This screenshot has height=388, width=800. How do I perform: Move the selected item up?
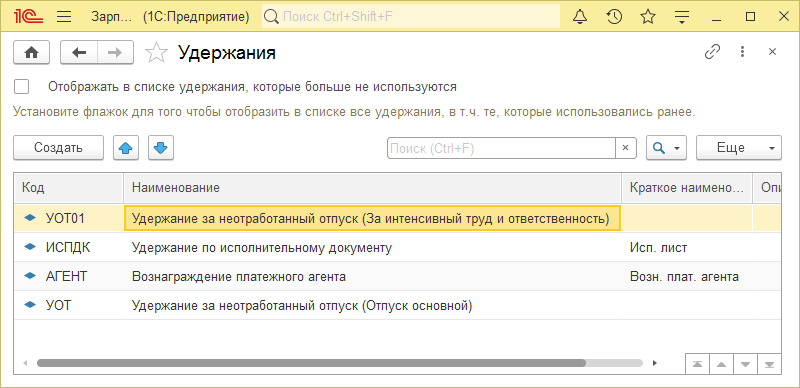coord(126,148)
